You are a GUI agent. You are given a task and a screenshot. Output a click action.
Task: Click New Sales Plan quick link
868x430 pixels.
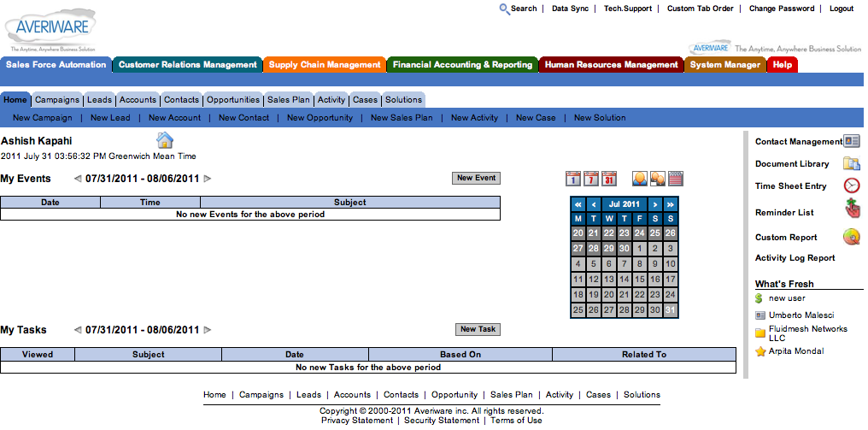[402, 117]
